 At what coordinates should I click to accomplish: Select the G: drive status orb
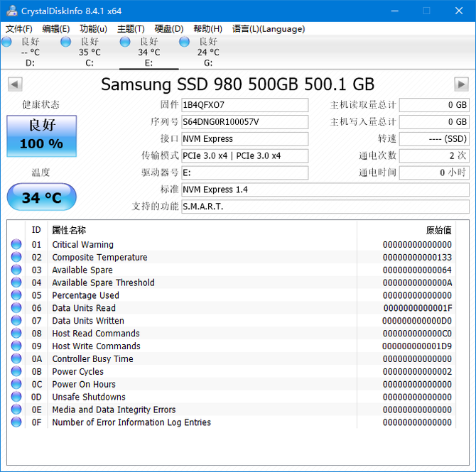point(185,42)
